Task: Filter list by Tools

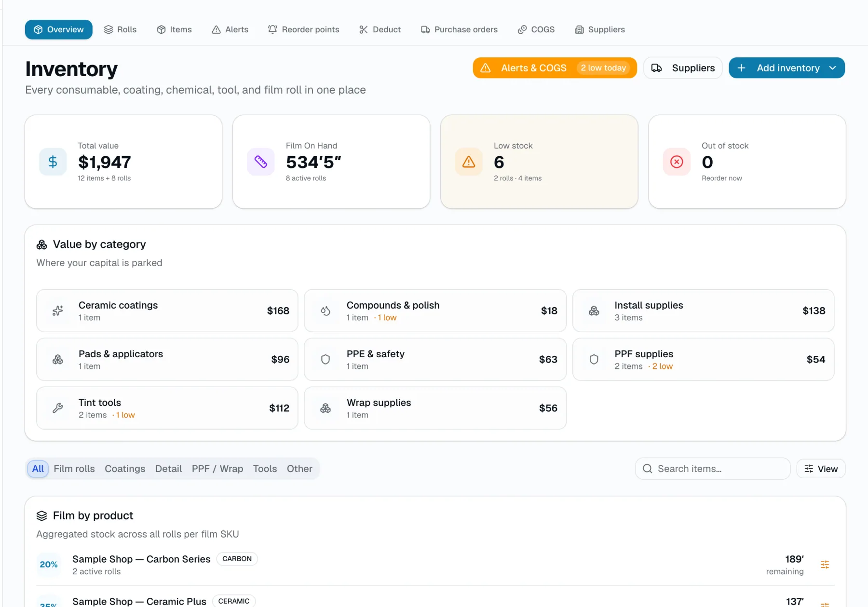Action: 265,469
